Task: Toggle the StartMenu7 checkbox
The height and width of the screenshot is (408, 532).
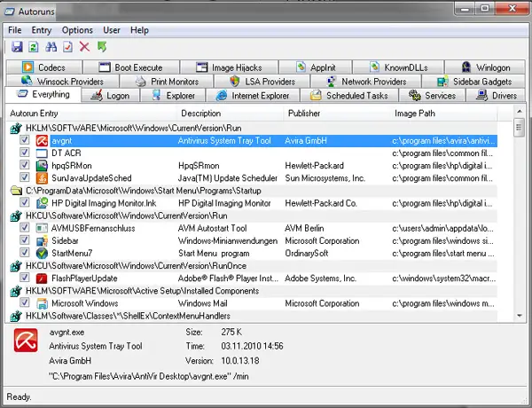Action: tap(25, 253)
